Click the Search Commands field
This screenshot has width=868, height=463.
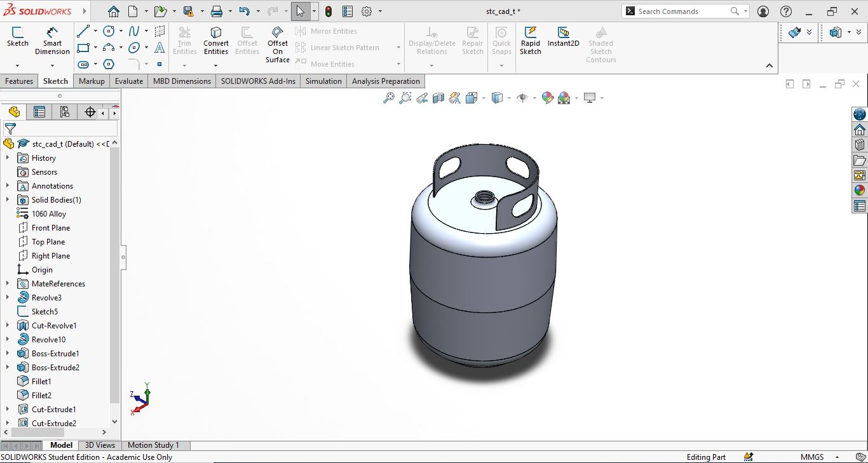[684, 11]
